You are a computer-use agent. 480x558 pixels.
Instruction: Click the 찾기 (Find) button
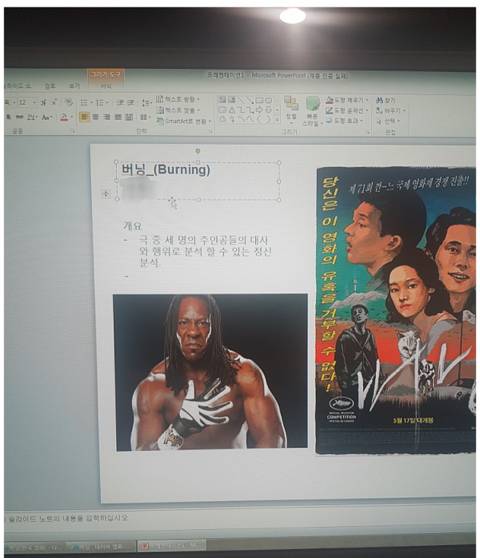[386, 100]
